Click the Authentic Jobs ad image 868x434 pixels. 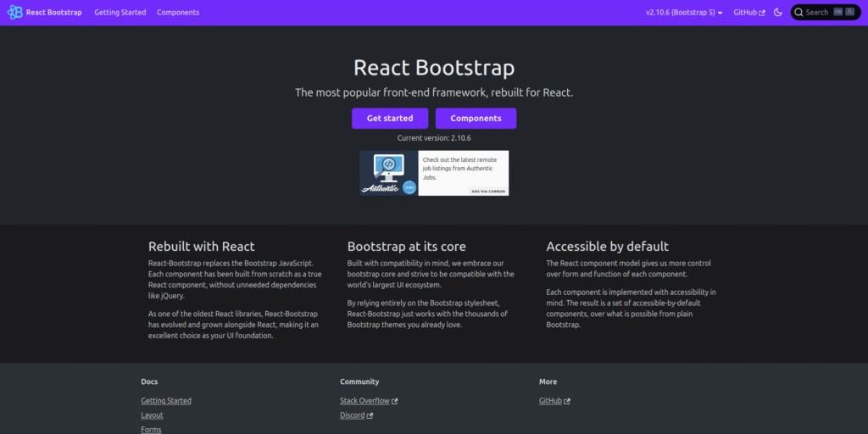388,173
